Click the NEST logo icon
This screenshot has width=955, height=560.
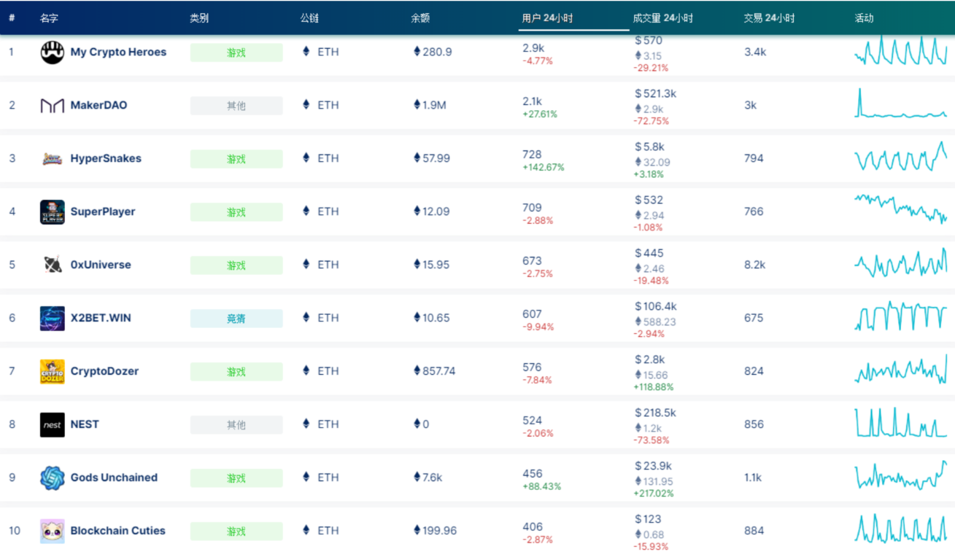[x=53, y=425]
